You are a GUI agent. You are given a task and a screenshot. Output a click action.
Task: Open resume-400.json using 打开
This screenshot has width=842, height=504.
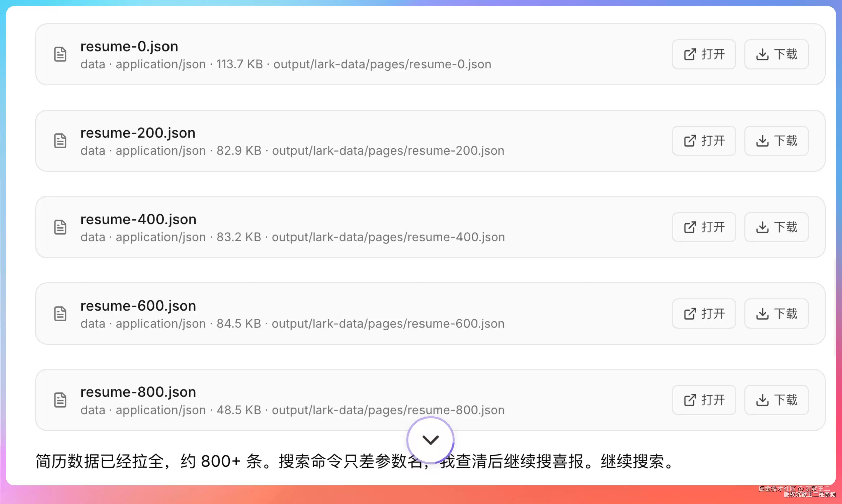704,227
